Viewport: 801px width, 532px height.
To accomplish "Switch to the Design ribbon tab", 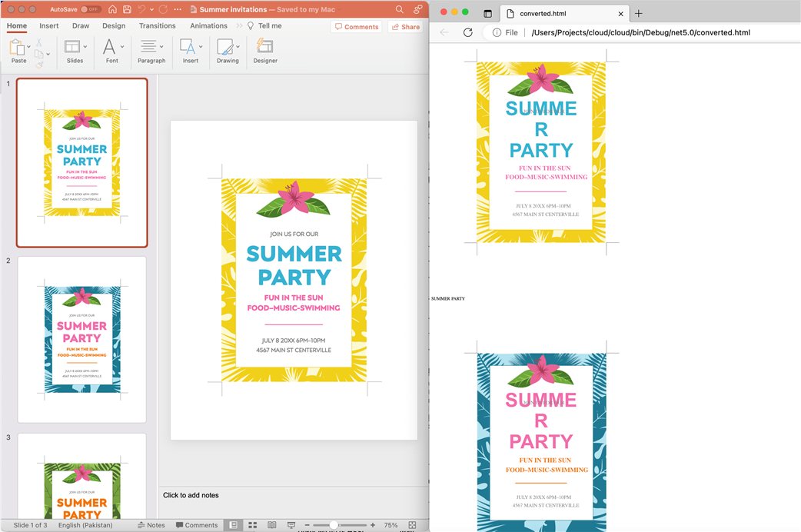I will 114,26.
